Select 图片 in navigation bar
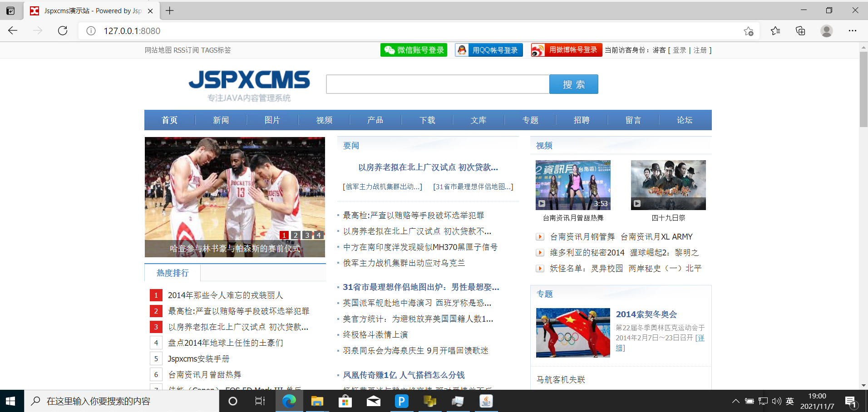 tap(272, 120)
